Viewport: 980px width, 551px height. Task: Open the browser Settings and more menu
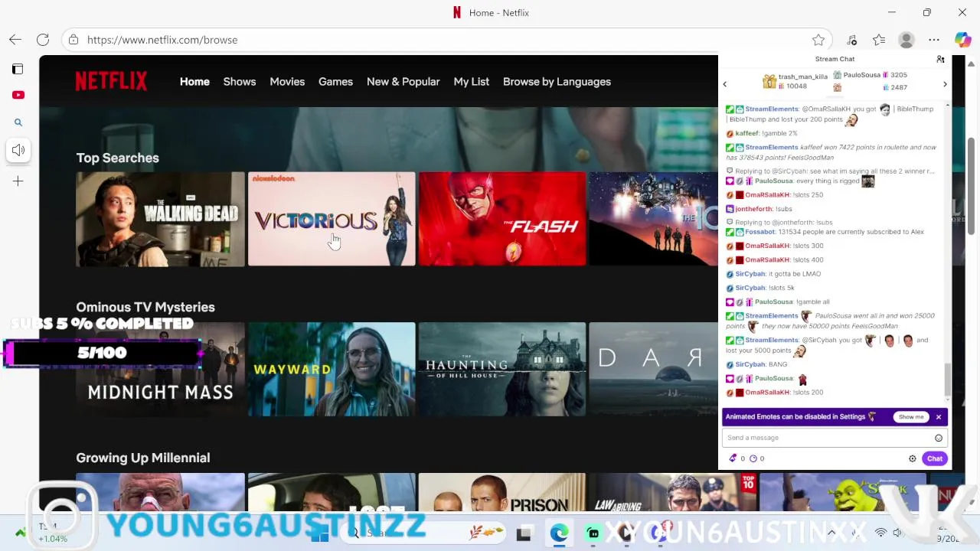click(x=934, y=40)
